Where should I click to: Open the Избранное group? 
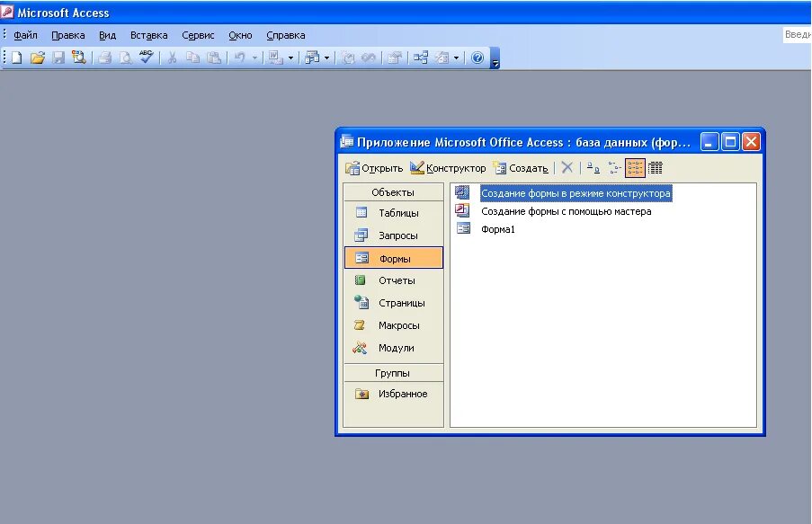(394, 394)
